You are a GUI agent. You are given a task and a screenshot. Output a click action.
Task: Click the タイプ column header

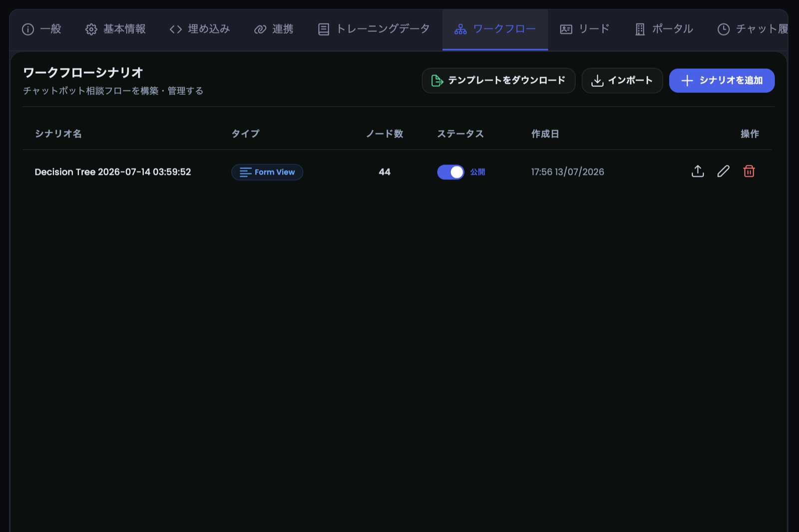pyautogui.click(x=245, y=134)
